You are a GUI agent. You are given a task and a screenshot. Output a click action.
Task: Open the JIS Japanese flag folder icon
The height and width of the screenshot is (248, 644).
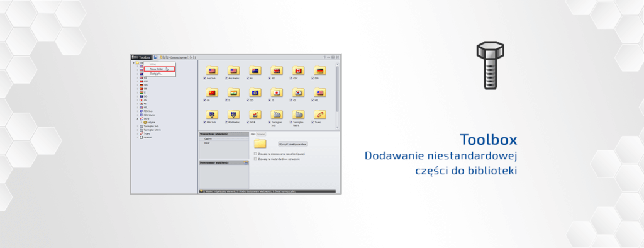point(277,93)
